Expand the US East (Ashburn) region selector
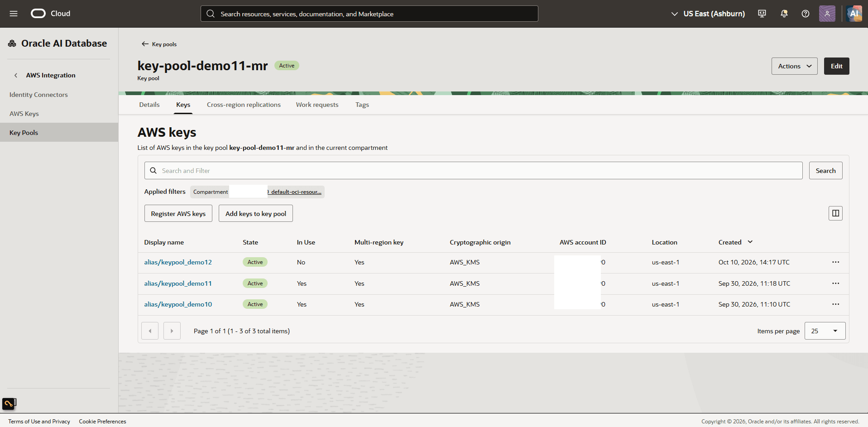 coord(708,14)
